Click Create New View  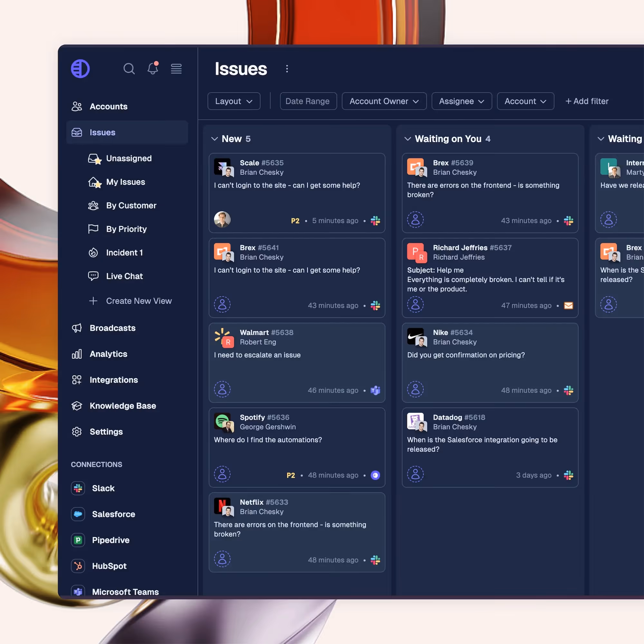point(130,301)
